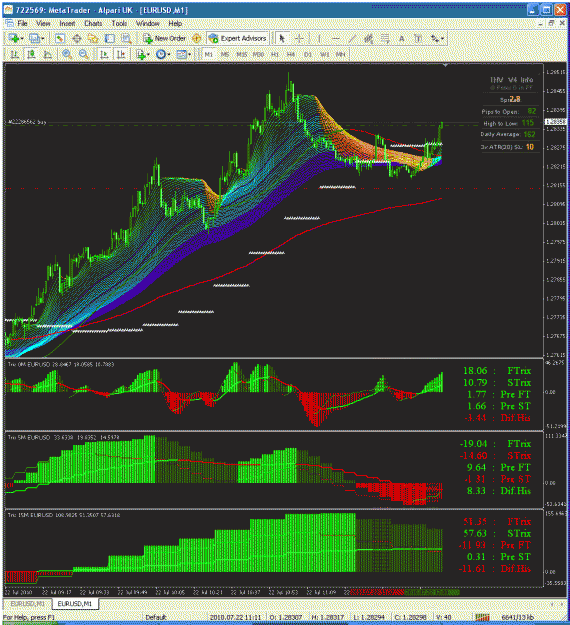Select the equidistant channel tool
Image resolution: width=570 pixels, height=625 pixels.
point(369,38)
